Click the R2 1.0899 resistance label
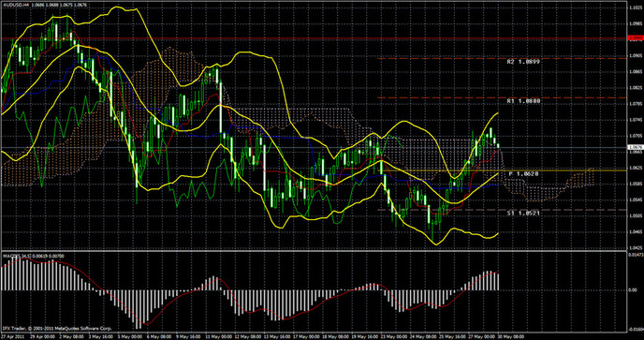 tap(523, 61)
